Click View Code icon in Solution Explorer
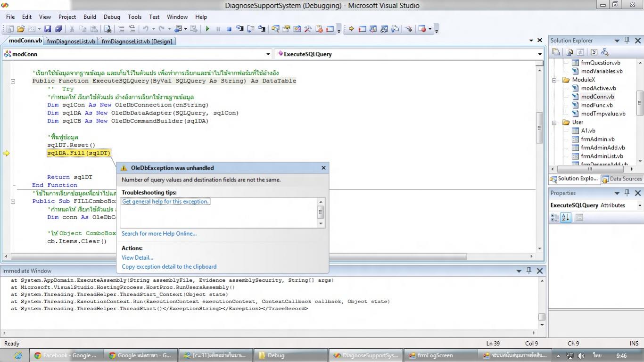 [594, 52]
